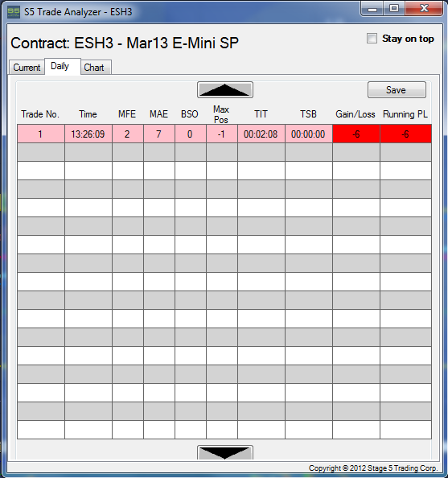Click the red Running PL -6 cell
The height and width of the screenshot is (478, 448).
coord(406,134)
